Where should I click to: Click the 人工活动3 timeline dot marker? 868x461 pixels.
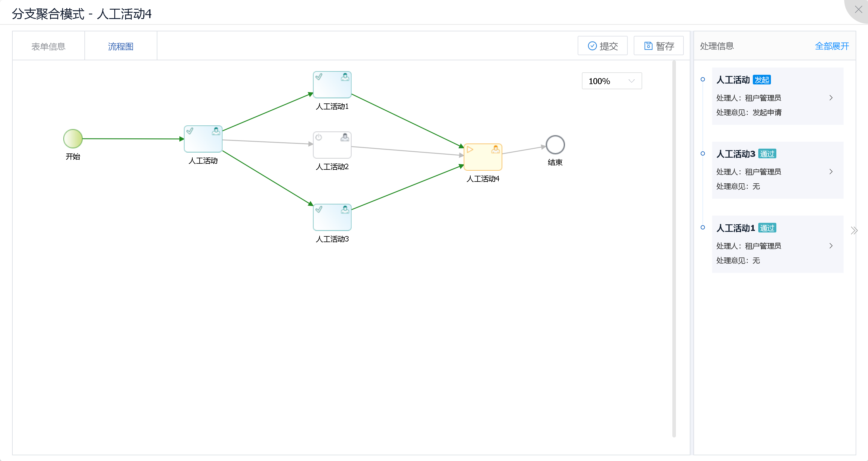click(702, 154)
